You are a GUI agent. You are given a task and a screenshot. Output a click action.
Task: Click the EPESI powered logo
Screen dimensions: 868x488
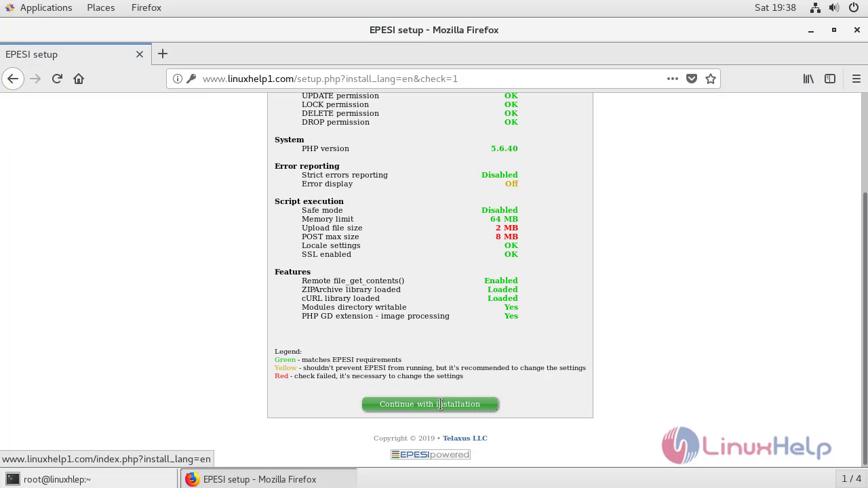[431, 454]
